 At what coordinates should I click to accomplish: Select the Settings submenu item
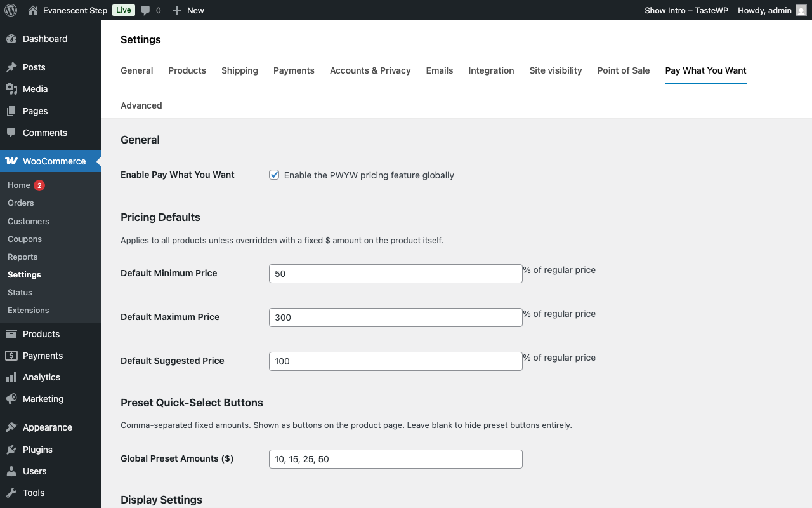(24, 274)
